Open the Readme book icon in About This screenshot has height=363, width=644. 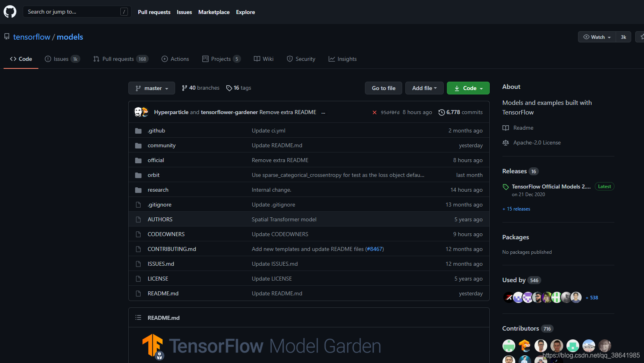[x=506, y=128]
